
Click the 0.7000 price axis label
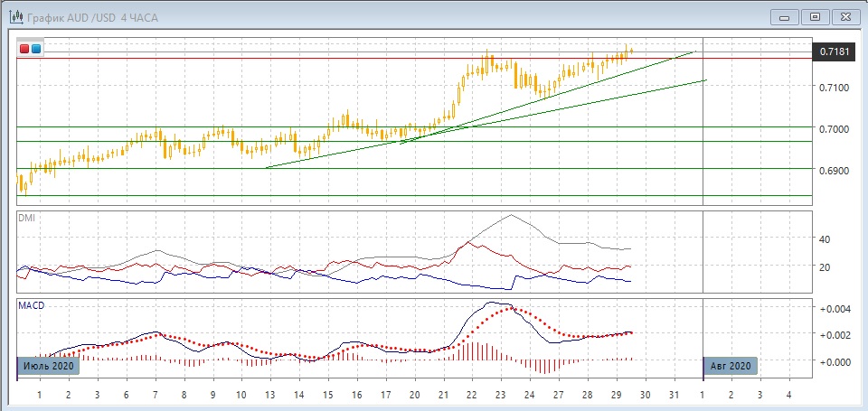pos(833,129)
